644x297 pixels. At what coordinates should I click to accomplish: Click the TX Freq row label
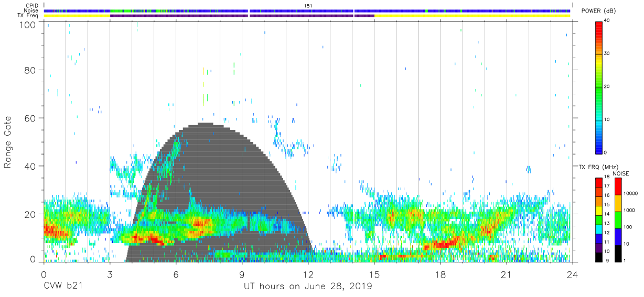pos(28,16)
